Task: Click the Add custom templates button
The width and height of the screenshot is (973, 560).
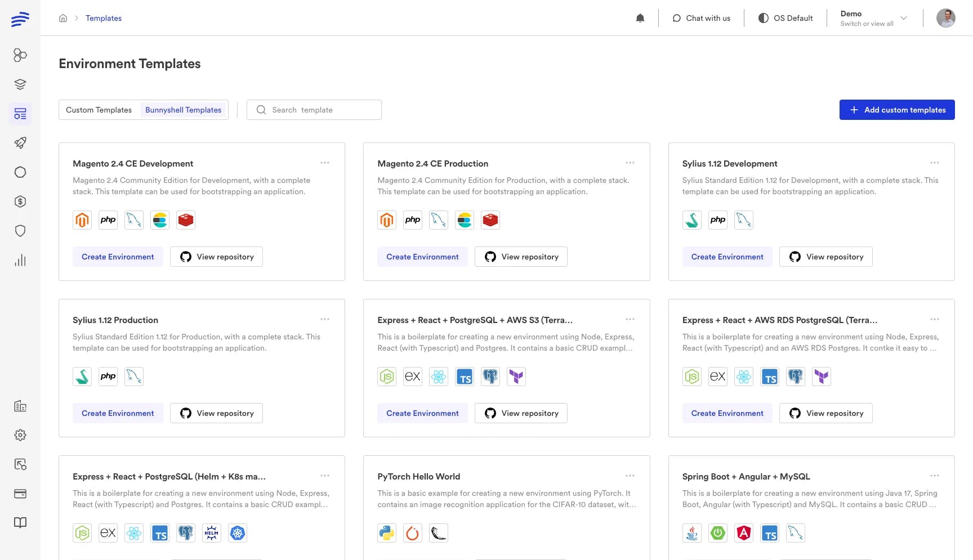Action: [x=896, y=110]
